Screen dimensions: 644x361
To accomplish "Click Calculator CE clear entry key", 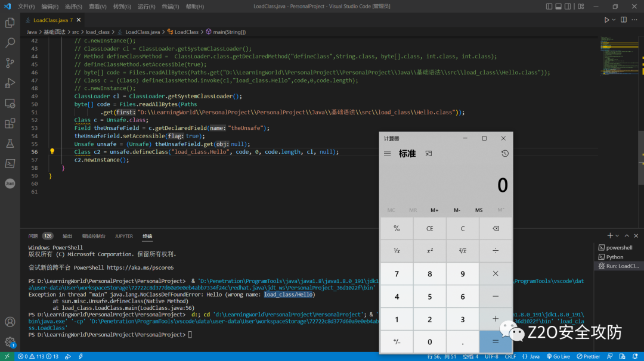I will pos(429,229).
